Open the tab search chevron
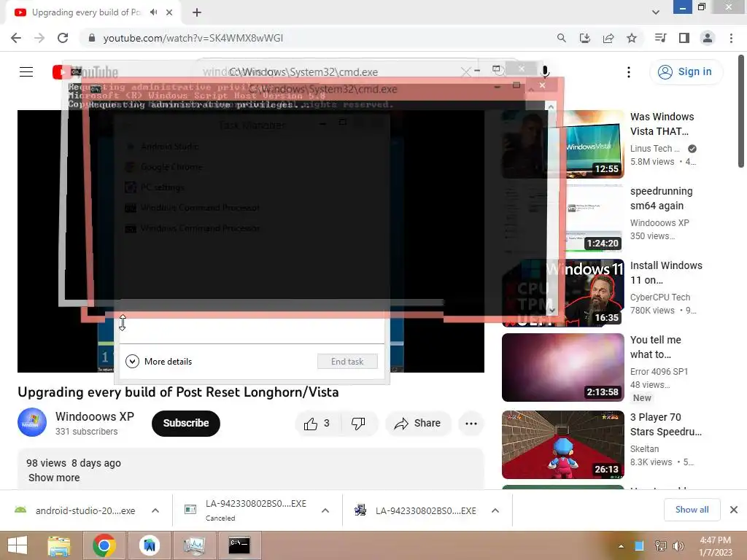The image size is (747, 560). [656, 12]
